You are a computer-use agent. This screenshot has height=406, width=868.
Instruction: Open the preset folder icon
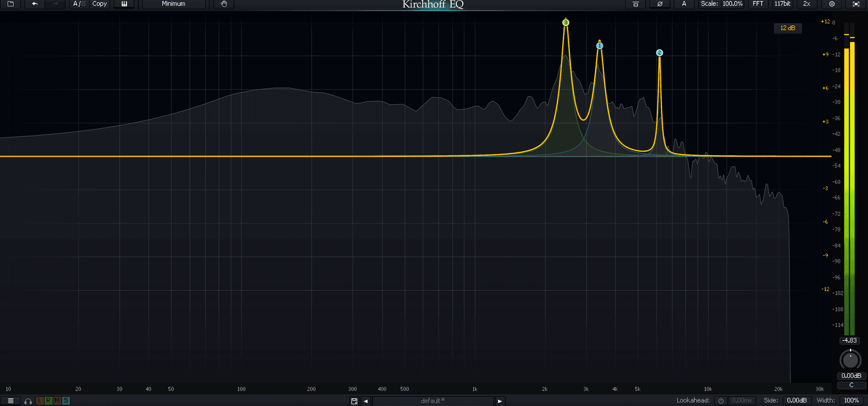[10, 4]
